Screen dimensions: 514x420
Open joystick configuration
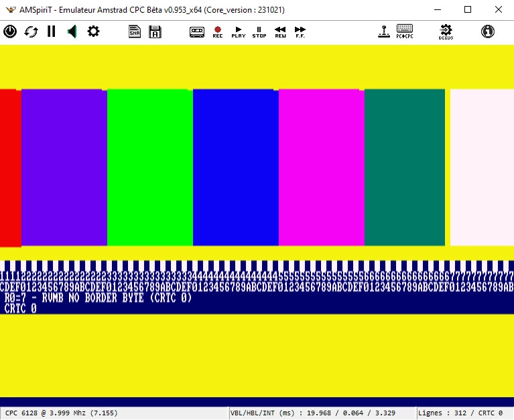[384, 31]
